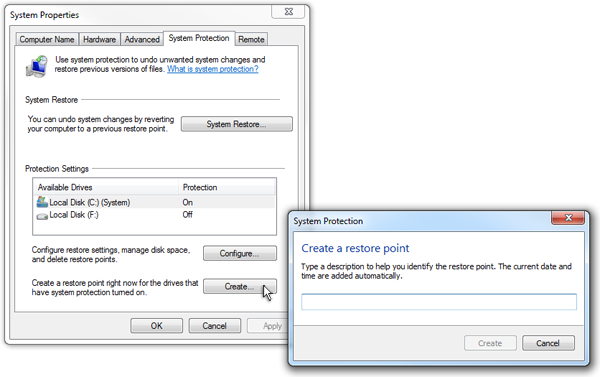Viewport: 600px width, 377px height.
Task: Open the 'What is system protection?' link
Action: (x=213, y=69)
